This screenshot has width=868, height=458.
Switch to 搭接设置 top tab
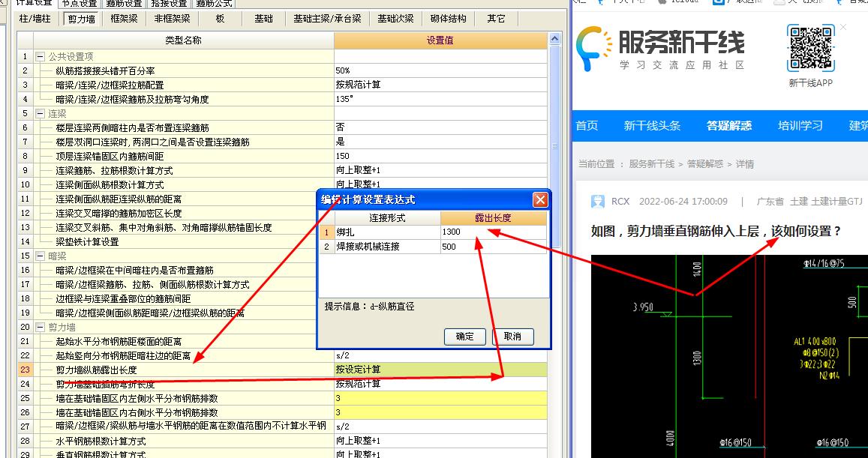coord(169,4)
